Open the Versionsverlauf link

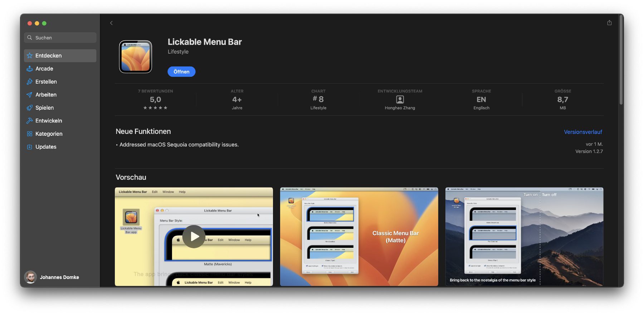[x=583, y=132]
